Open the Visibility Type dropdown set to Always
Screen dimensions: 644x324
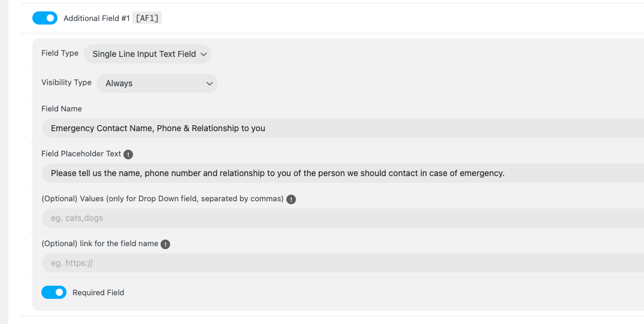pos(157,83)
